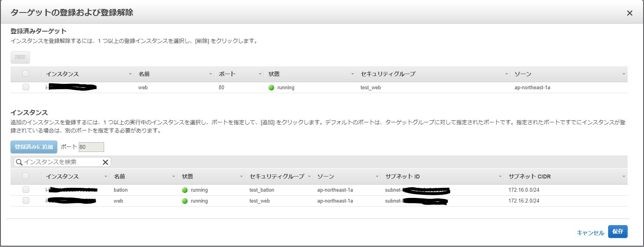Open インスタンス column dropdown in instances table
Image resolution: width=644 pixels, height=247 pixels.
tap(106, 176)
